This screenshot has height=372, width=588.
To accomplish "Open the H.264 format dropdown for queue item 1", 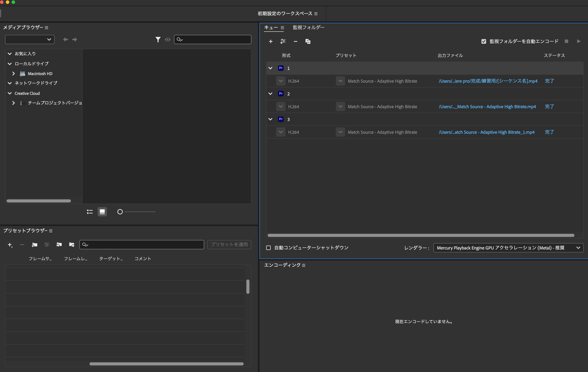I will pos(281,81).
